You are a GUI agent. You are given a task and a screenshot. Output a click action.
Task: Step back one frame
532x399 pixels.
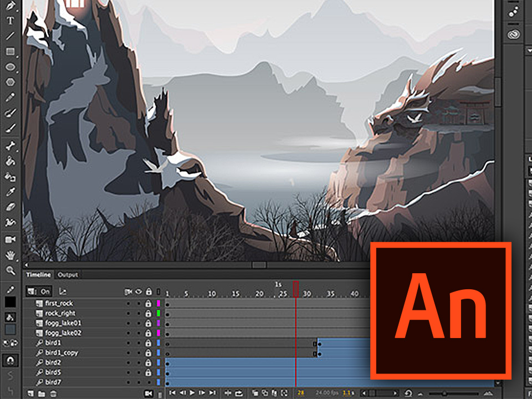click(x=182, y=393)
